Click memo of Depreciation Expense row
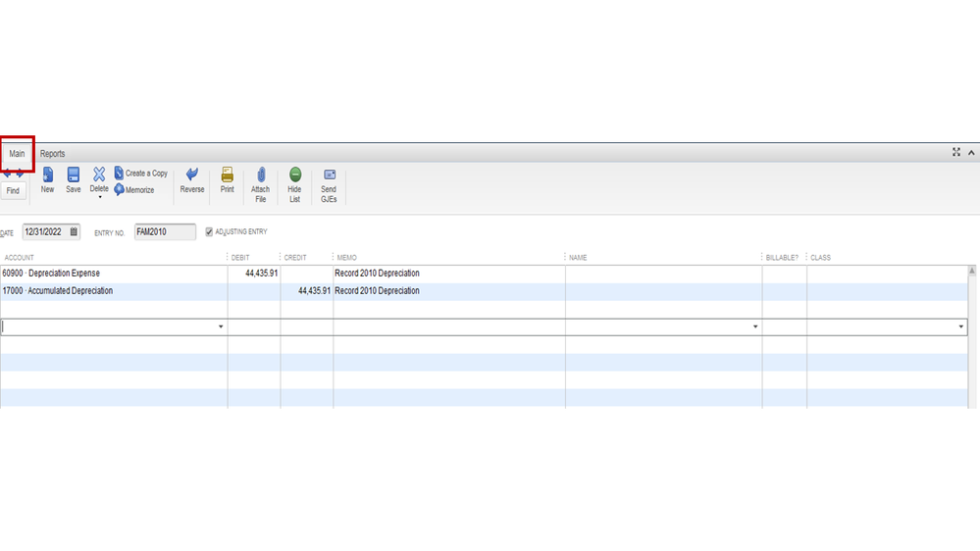The image size is (980, 551). 377,274
